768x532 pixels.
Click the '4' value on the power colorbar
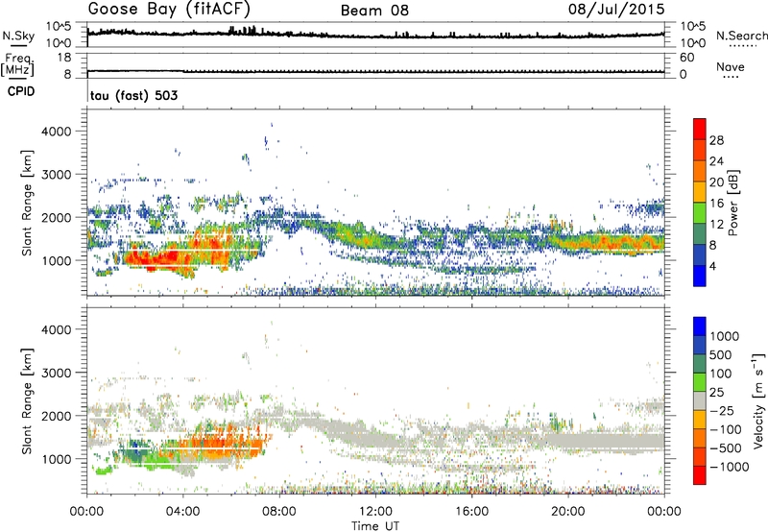pyautogui.click(x=712, y=266)
